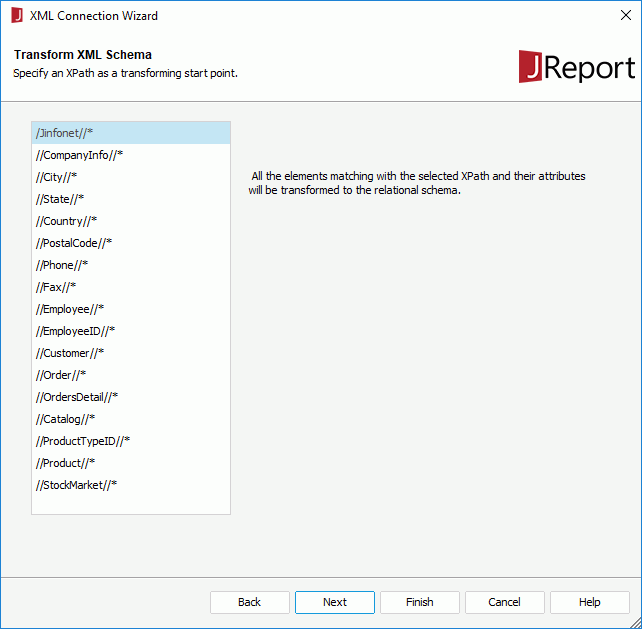Choose the //Employee//* list item
642x629 pixels.
tap(131, 309)
